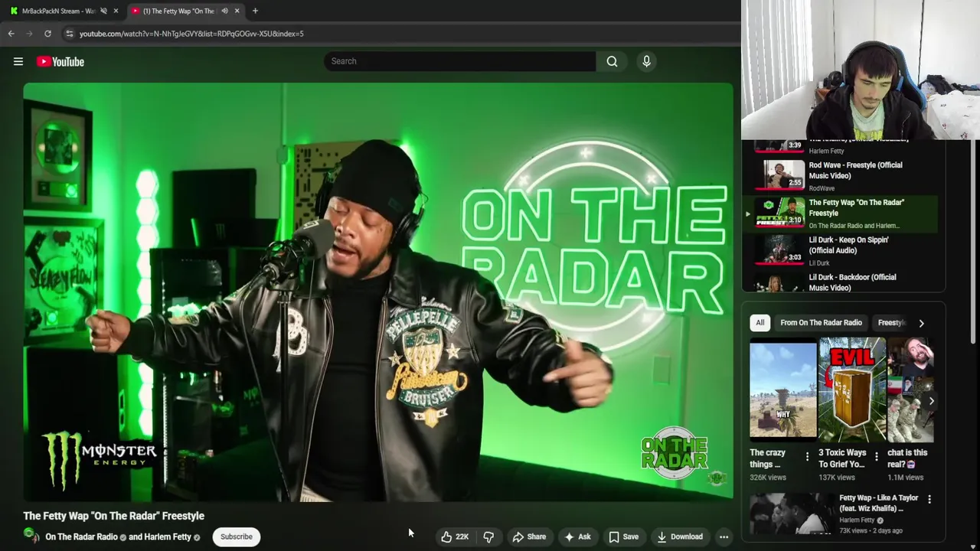
Task: Visit Harlem Fetty channel under Like A Taylor
Action: tap(857, 520)
